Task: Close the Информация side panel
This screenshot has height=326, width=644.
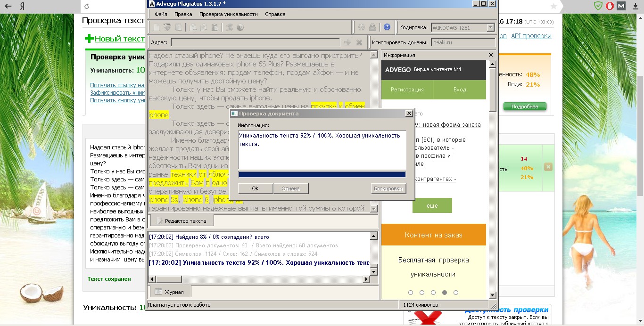Action: coord(491,55)
